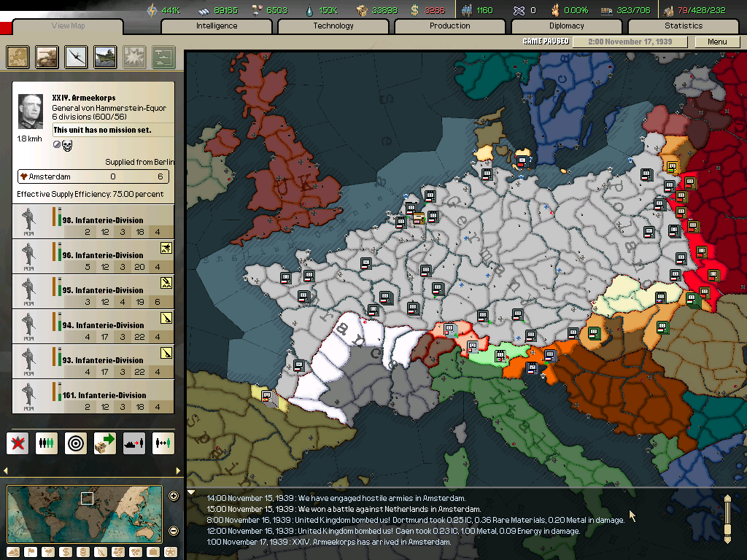
Task: Click the date display November 17, 1939
Action: coord(630,42)
